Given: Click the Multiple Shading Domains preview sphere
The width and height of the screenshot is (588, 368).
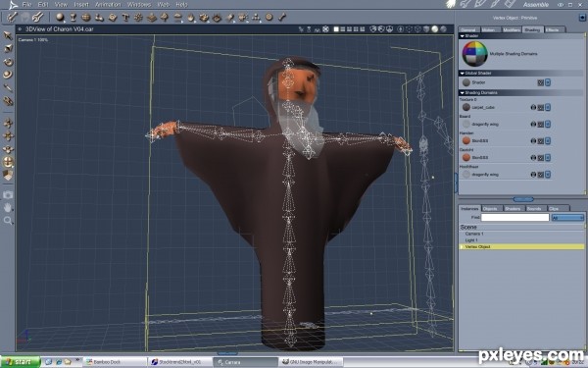Looking at the screenshot, I should point(474,54).
